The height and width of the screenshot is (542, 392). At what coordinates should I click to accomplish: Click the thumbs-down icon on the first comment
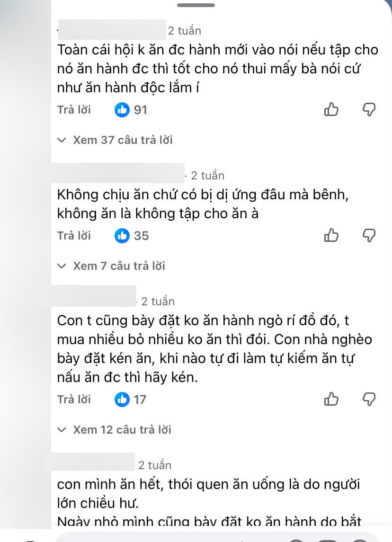[369, 109]
